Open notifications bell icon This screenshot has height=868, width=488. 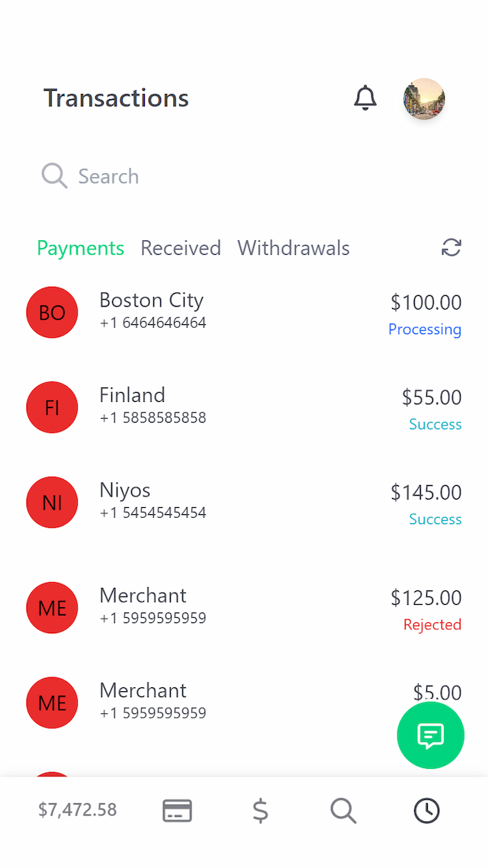[x=365, y=98]
